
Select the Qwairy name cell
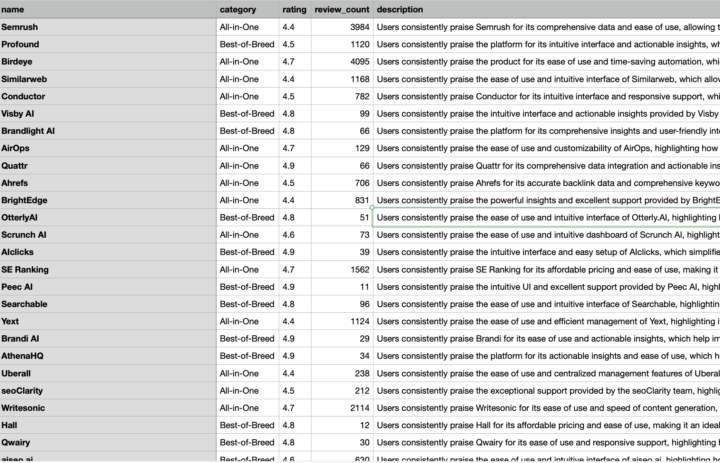pos(108,443)
